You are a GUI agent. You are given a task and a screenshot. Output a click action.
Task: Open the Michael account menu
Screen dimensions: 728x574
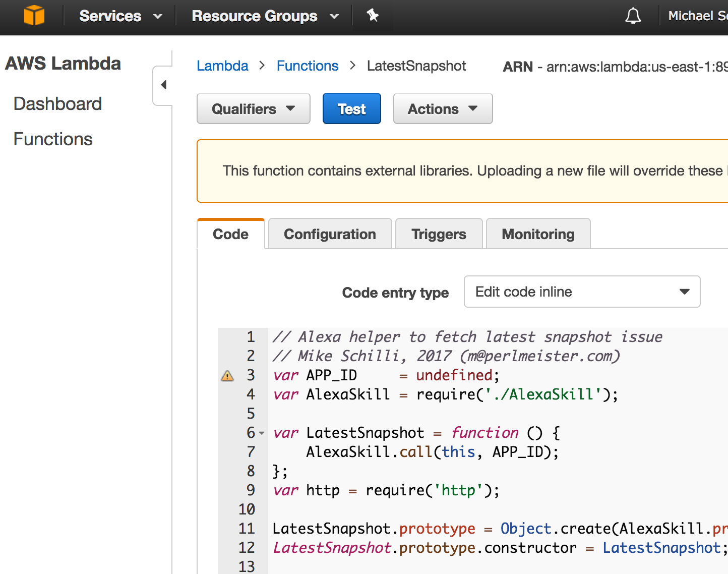pos(698,16)
